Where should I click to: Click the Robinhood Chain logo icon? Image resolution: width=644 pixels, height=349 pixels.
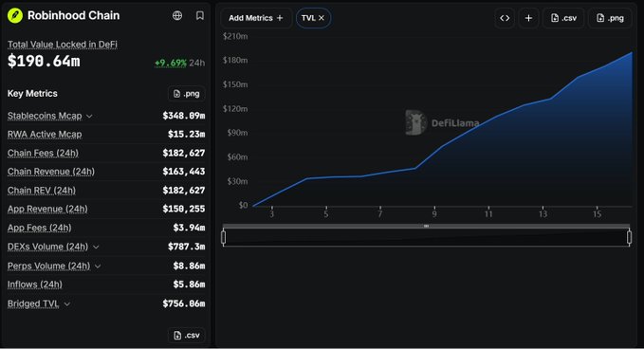click(x=15, y=15)
